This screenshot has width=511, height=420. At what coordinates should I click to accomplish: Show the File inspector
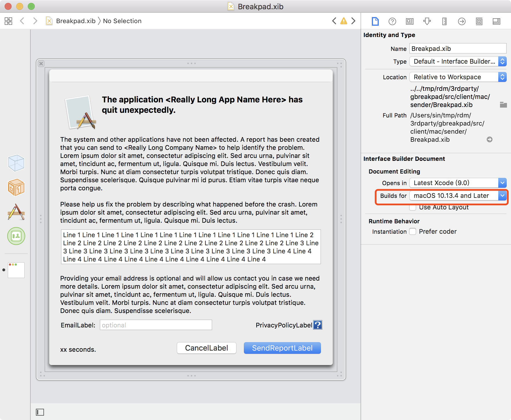(x=375, y=21)
